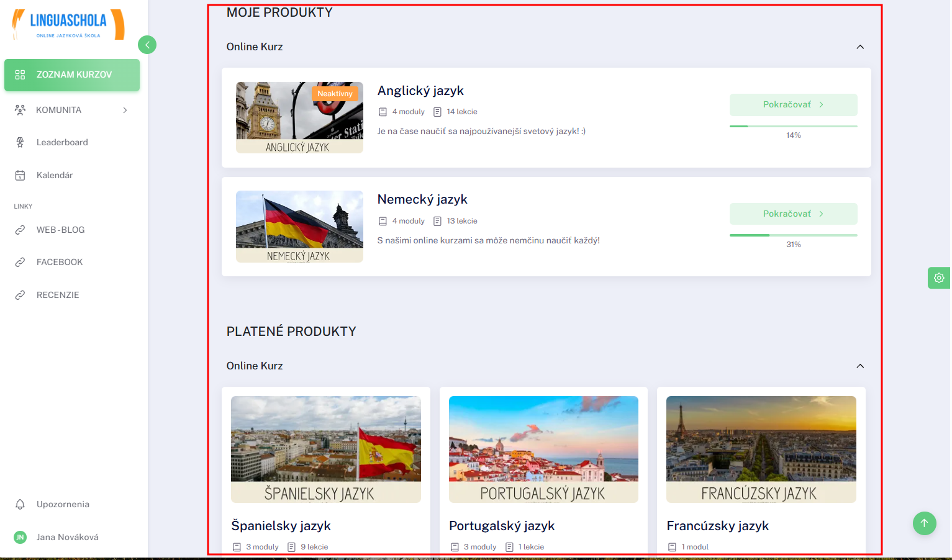Click the green scroll-to-top arrow button

click(x=924, y=523)
